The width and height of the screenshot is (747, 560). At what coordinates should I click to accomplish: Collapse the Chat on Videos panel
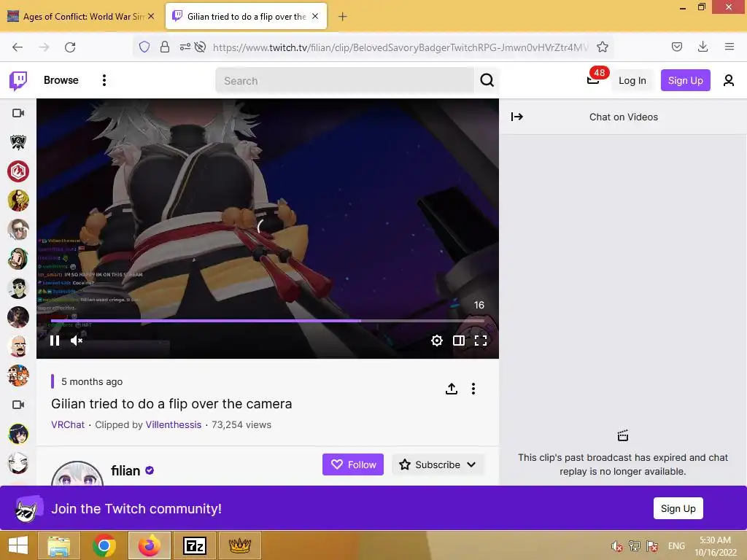click(x=517, y=117)
